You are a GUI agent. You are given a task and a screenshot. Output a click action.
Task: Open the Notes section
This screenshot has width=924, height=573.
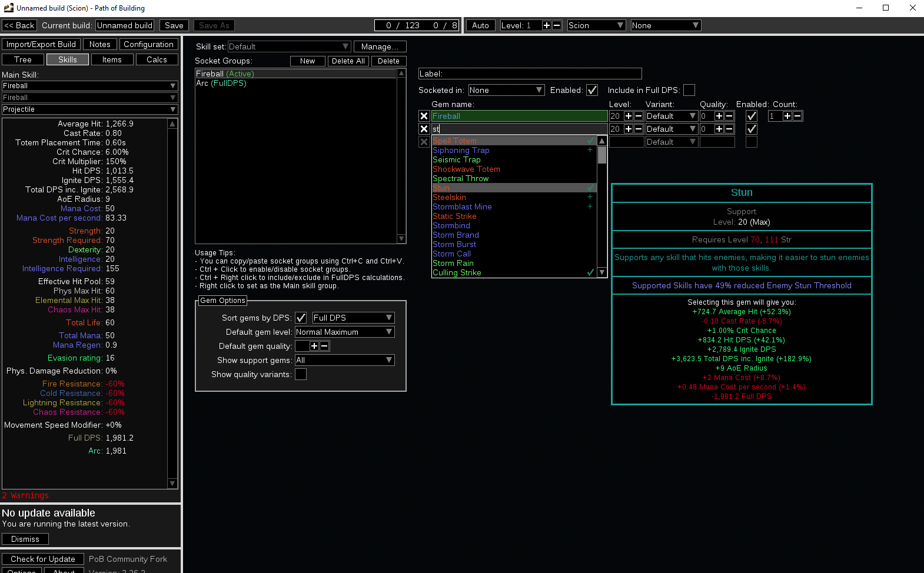tap(100, 44)
